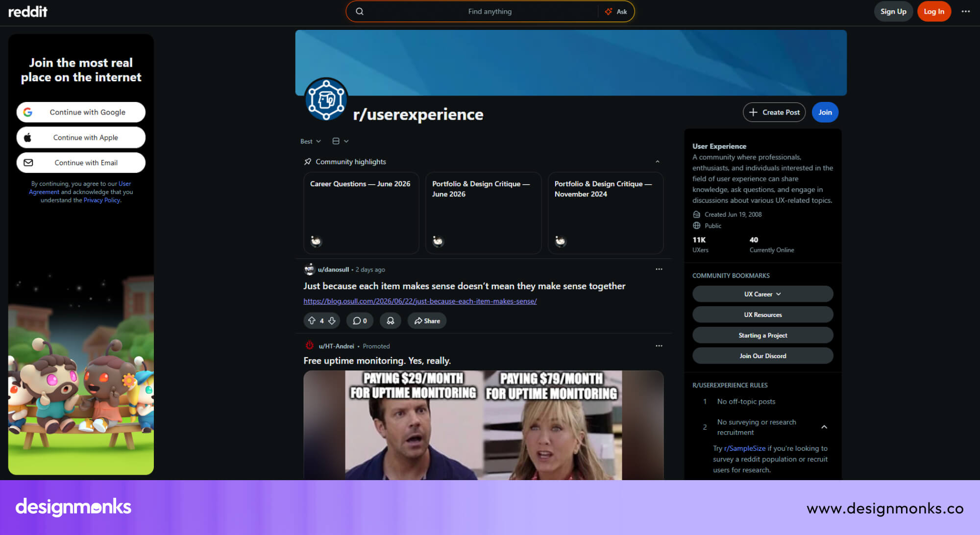The width and height of the screenshot is (980, 535).
Task: Click Log In button
Action: [x=934, y=11]
